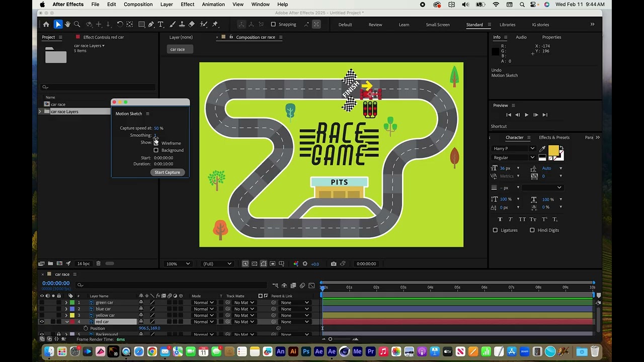Viewport: 644px width, 362px height.
Task: Collapse the red car layer properties
Action: tap(66, 322)
